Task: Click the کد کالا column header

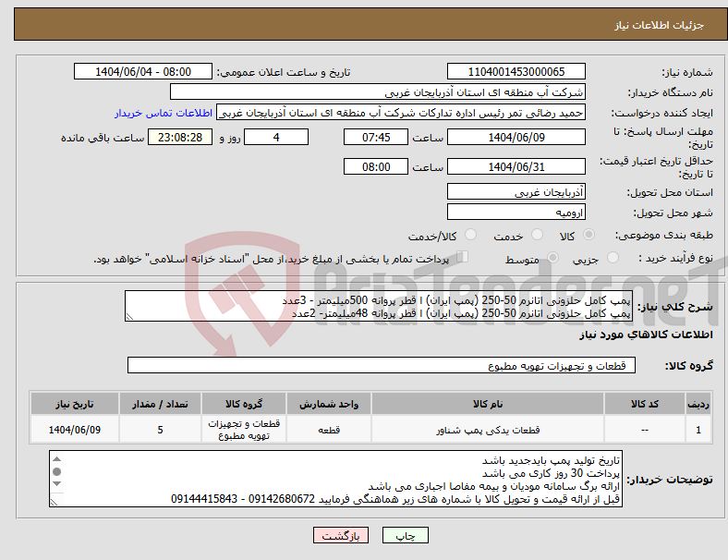Action: click(x=645, y=404)
